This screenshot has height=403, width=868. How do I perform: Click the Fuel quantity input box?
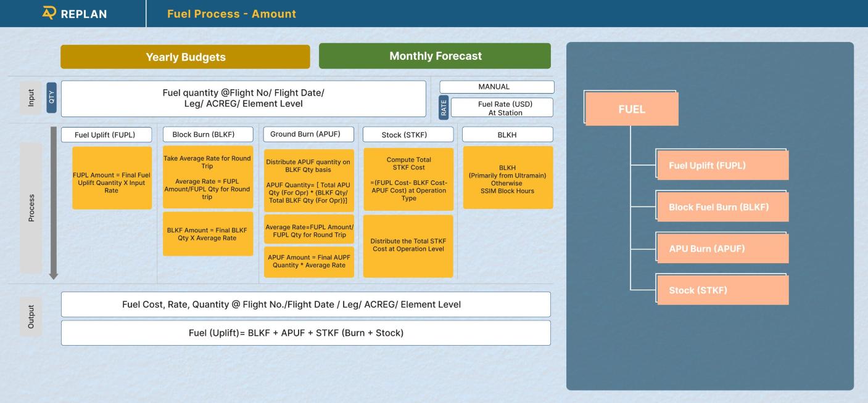[x=243, y=99]
